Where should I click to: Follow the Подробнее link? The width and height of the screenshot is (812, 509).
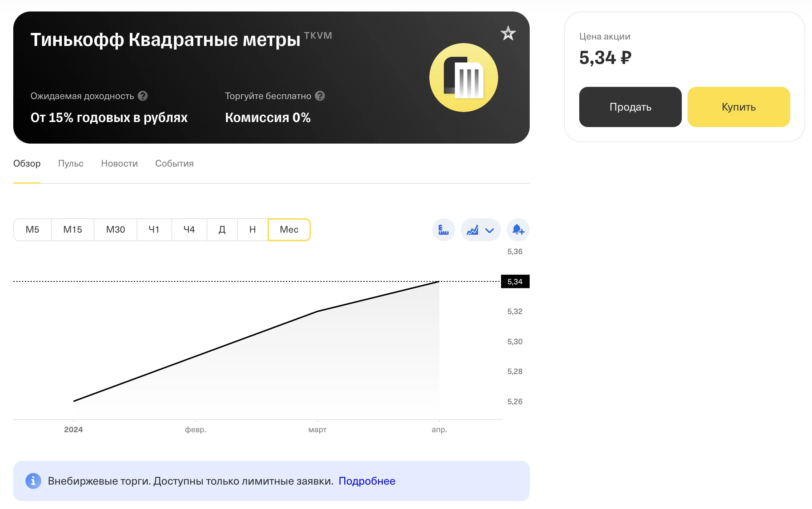pyautogui.click(x=367, y=481)
